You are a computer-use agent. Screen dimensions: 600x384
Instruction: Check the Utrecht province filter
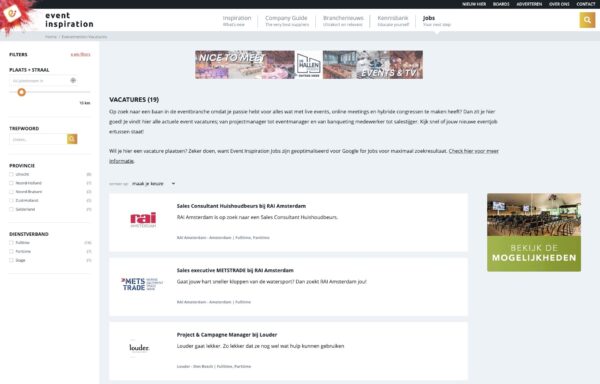tap(11, 174)
